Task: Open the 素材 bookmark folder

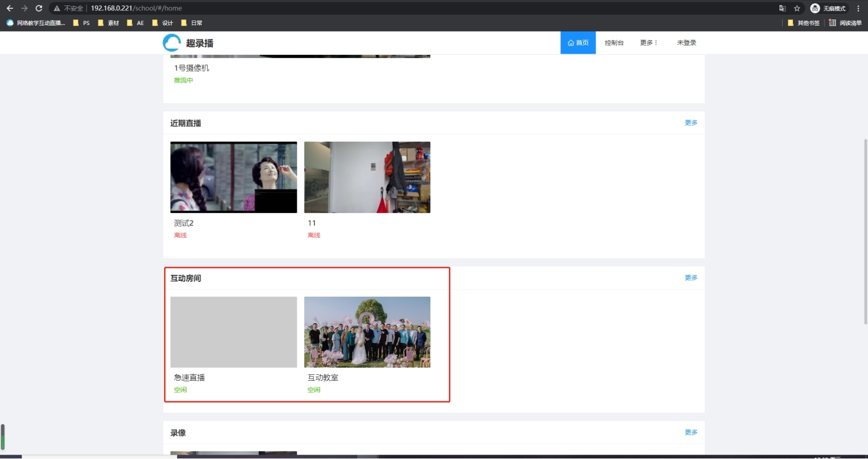Action: (108, 23)
